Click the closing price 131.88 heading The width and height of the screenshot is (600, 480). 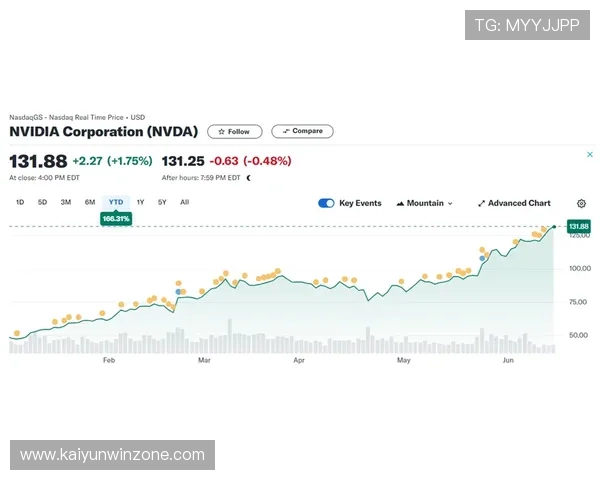coord(38,161)
